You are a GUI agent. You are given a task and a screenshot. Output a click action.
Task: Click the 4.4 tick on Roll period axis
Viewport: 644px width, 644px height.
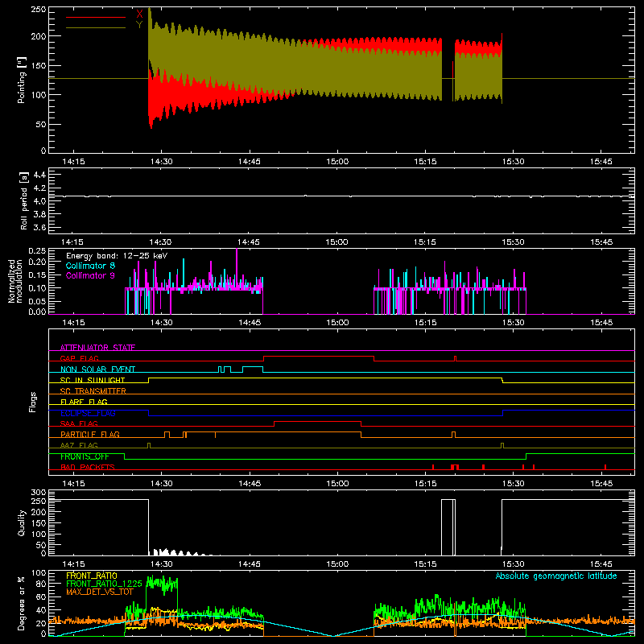point(39,175)
